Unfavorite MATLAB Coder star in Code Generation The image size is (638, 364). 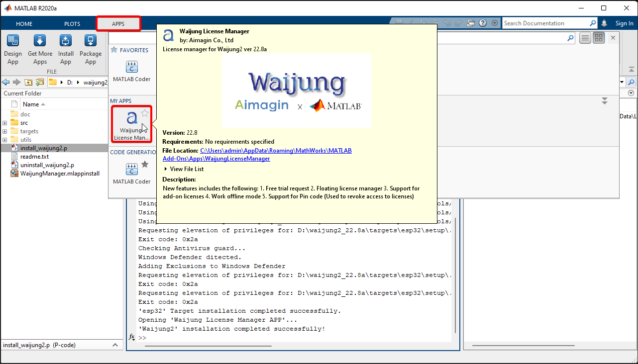[145, 164]
